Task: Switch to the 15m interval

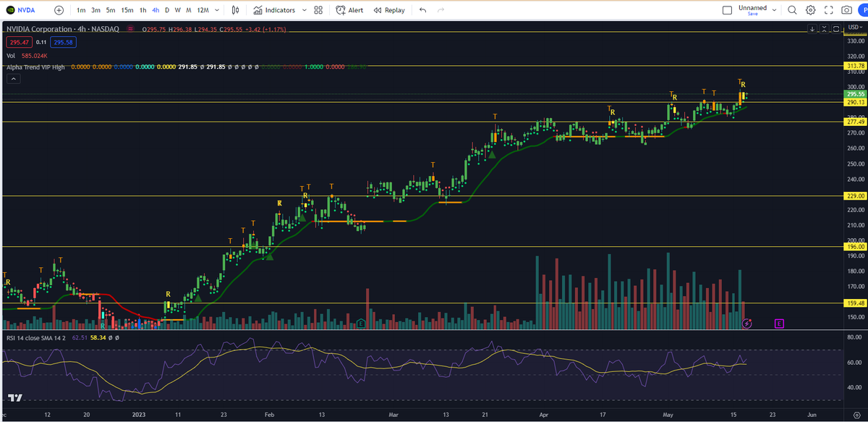Action: point(127,10)
